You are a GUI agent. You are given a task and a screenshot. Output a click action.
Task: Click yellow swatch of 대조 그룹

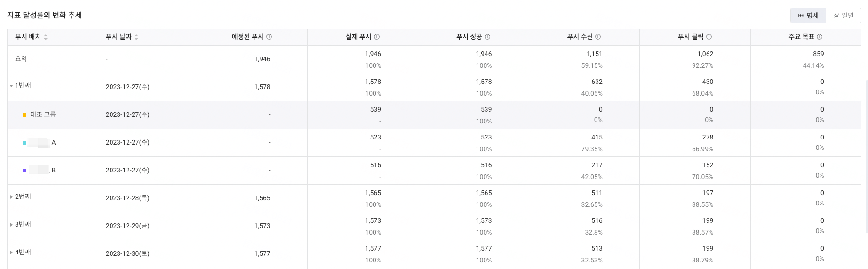[x=24, y=115]
